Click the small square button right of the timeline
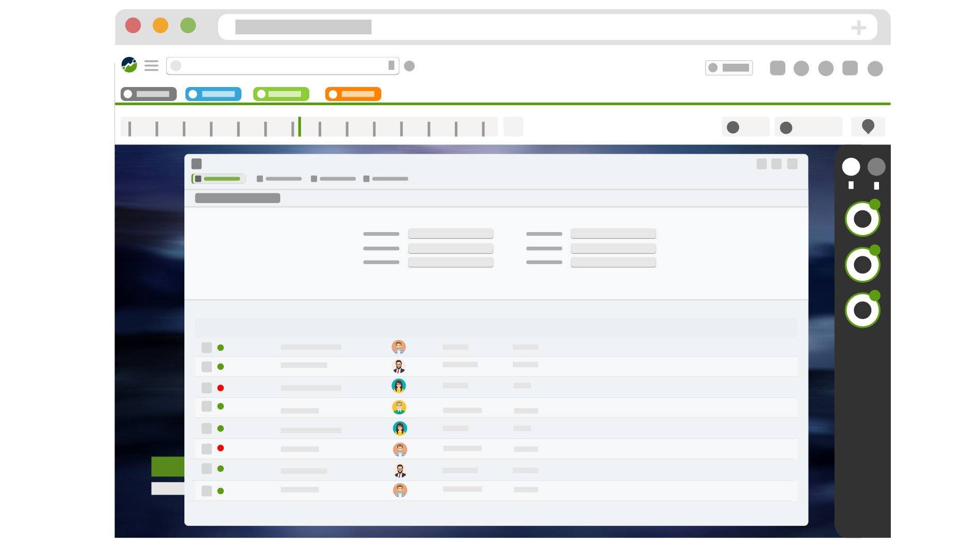 [x=513, y=127]
